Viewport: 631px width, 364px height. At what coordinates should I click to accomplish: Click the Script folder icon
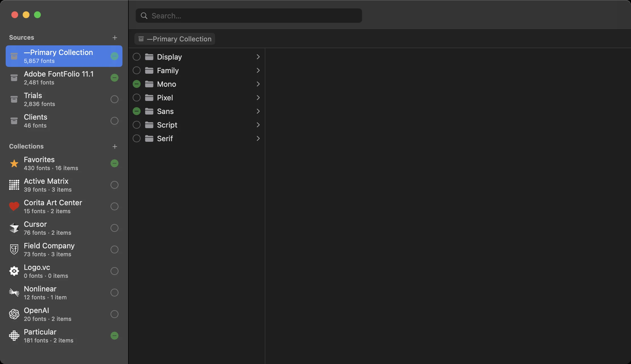pos(149,125)
